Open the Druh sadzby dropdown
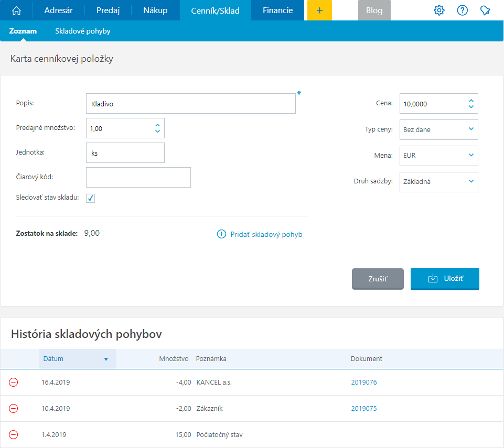This screenshot has width=504, height=448. pos(438,182)
